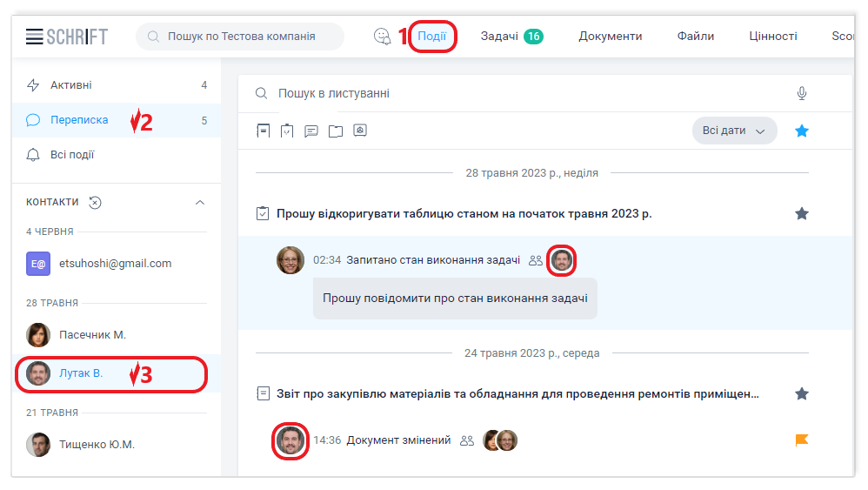The height and width of the screenshot is (490, 868).
Task: Switch to the Документи tab
Action: 611,37
